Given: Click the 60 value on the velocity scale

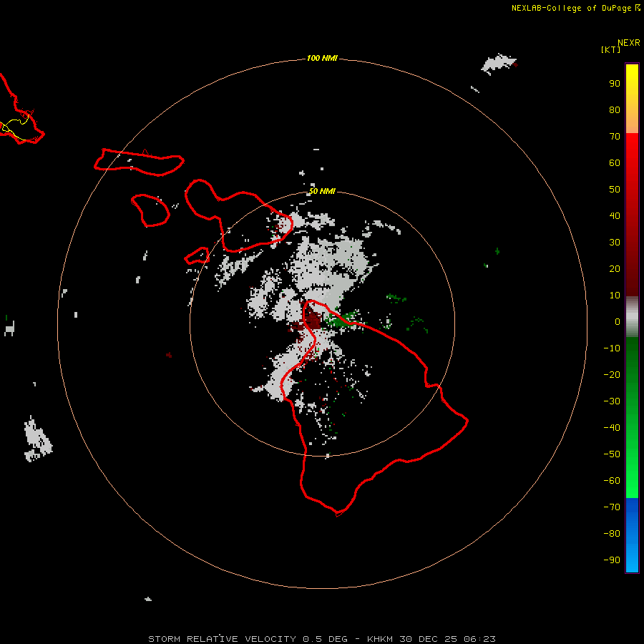Looking at the screenshot, I should pyautogui.click(x=615, y=162).
